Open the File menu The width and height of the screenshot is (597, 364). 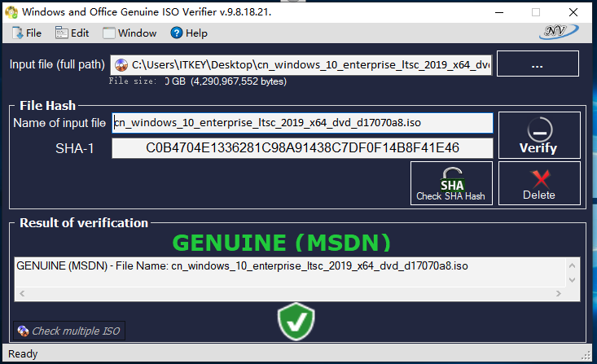click(x=27, y=33)
